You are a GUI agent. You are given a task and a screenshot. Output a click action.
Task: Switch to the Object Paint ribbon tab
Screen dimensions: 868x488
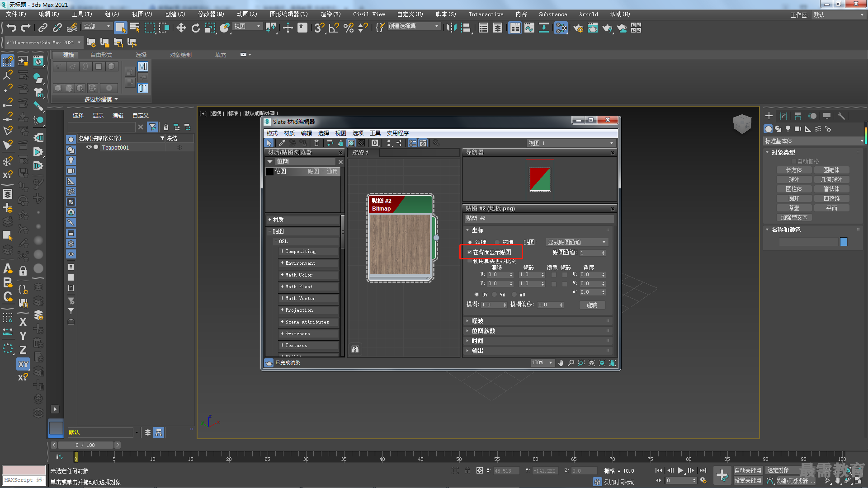(181, 55)
